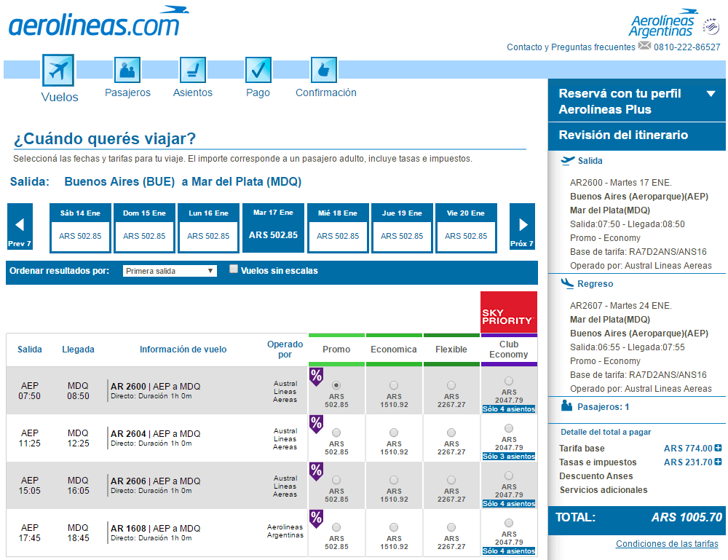Click the Pago checkmark step icon
The image size is (728, 560).
point(258,70)
